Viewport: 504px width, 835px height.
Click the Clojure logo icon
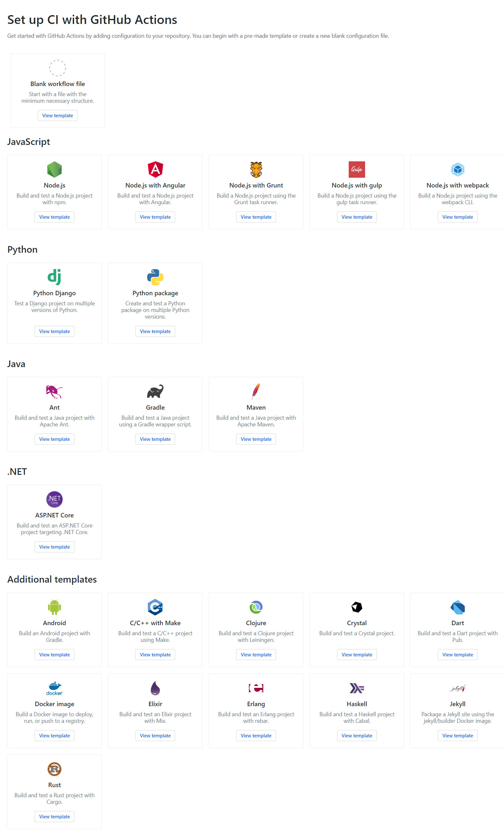click(256, 607)
